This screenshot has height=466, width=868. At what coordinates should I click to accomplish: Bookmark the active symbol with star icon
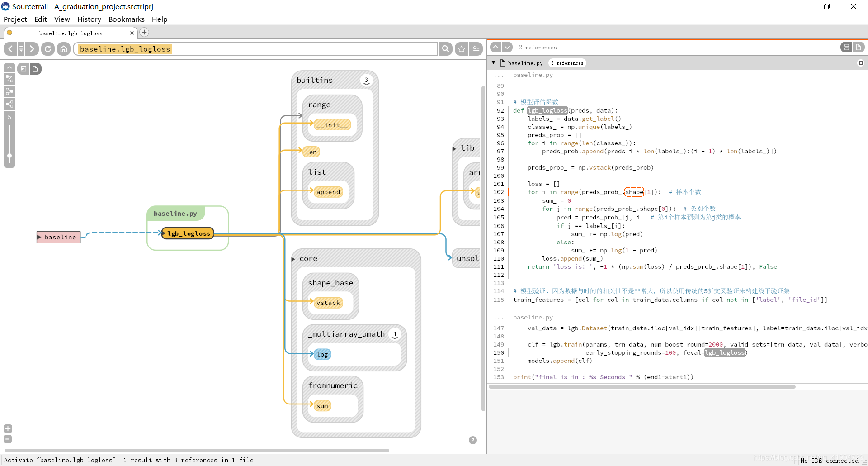[462, 49]
